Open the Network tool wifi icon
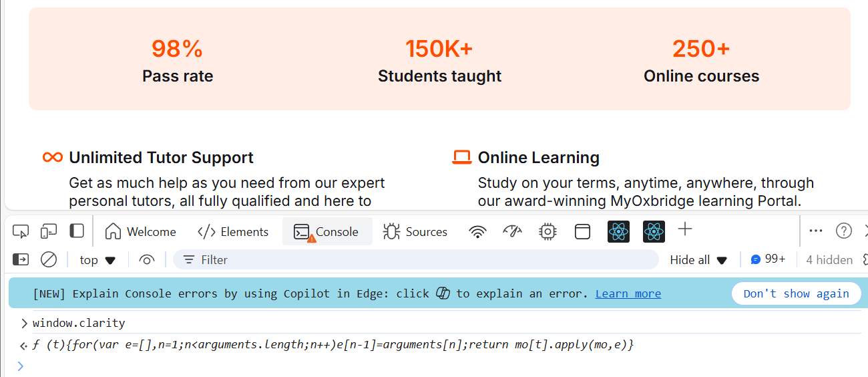This screenshot has height=377, width=868. click(477, 231)
